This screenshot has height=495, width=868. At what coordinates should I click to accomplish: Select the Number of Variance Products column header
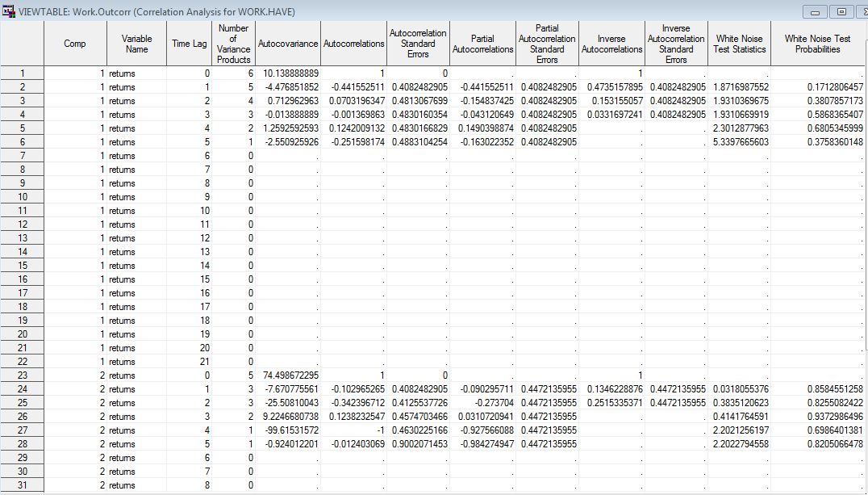pos(234,44)
